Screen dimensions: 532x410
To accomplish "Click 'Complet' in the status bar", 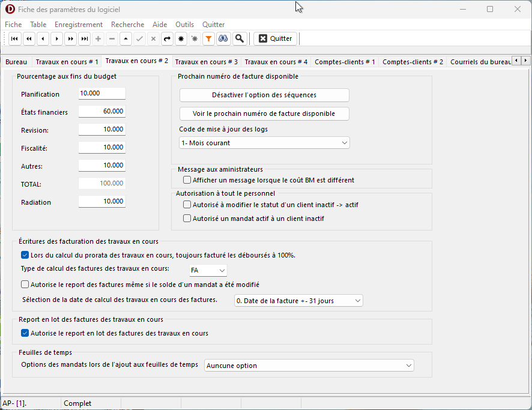I will (x=77, y=403).
